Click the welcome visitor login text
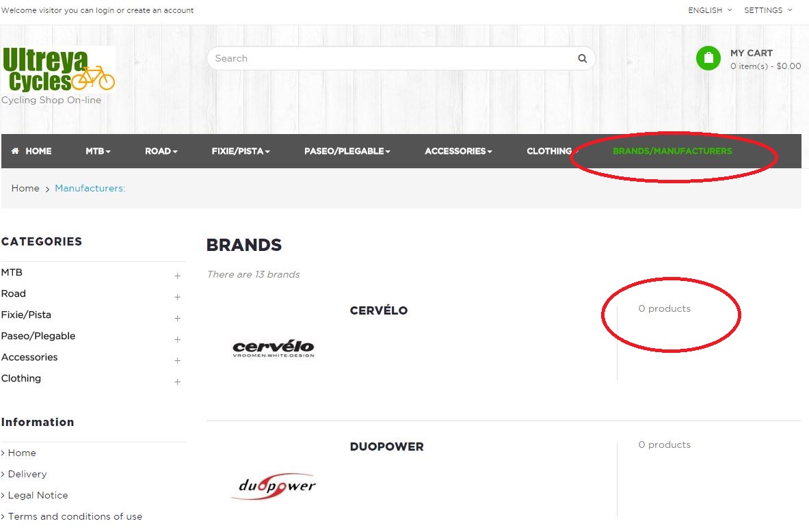 click(98, 10)
